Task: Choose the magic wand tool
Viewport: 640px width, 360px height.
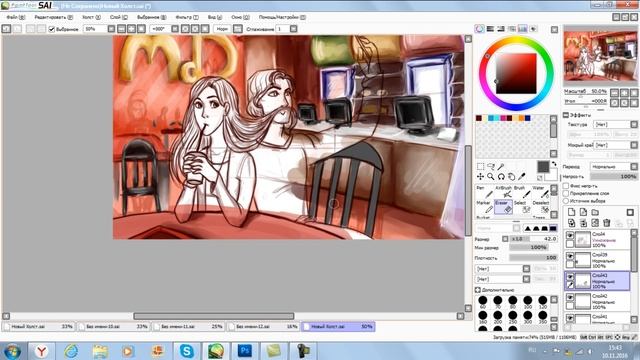Action: click(x=501, y=167)
